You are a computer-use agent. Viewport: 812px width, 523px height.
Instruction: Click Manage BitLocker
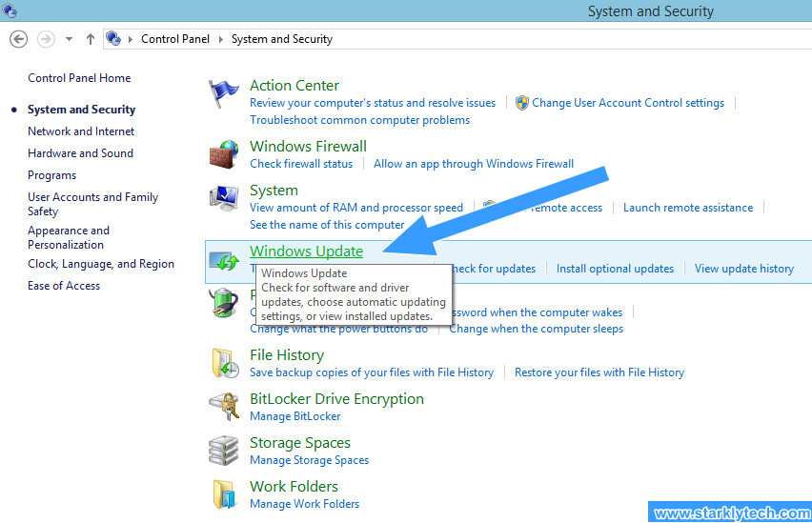pyautogui.click(x=294, y=415)
